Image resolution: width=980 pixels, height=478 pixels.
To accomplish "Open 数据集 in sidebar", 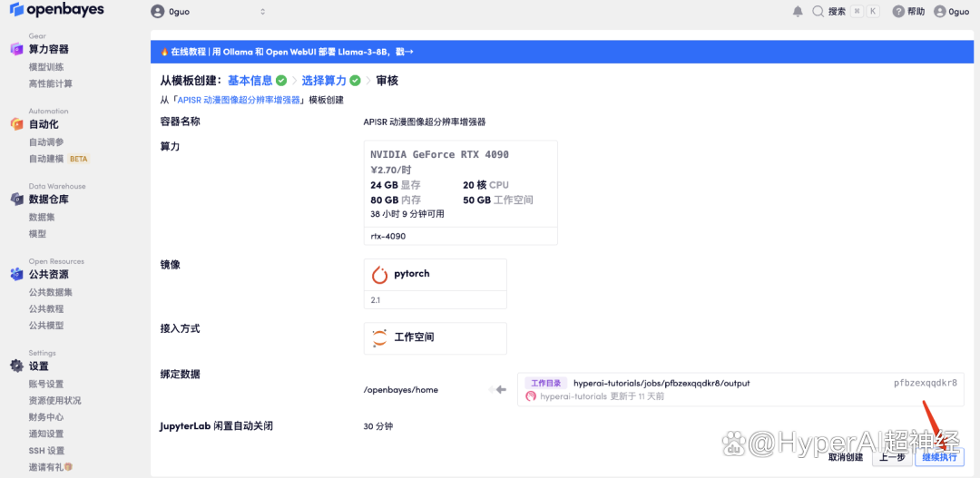I will (x=42, y=217).
